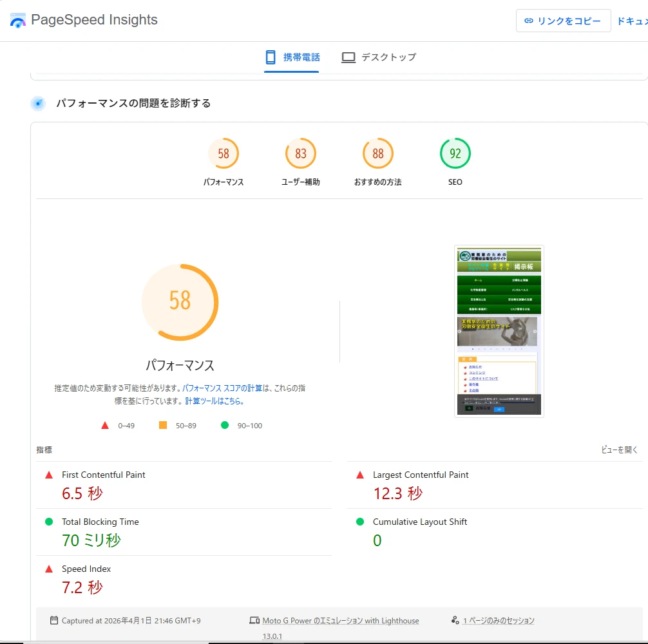Screen dimensions: 648x644
Task: Expand the metrics view with ビューを開く
Action: 619,450
